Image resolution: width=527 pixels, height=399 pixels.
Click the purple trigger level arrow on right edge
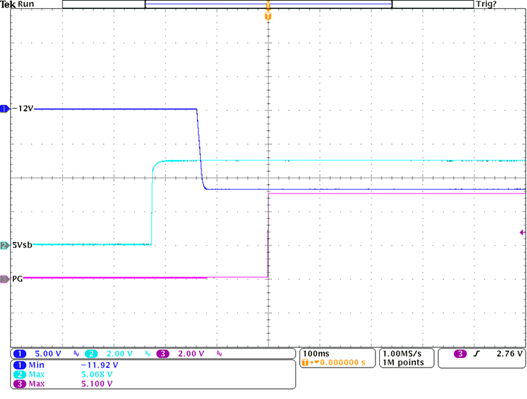(522, 232)
